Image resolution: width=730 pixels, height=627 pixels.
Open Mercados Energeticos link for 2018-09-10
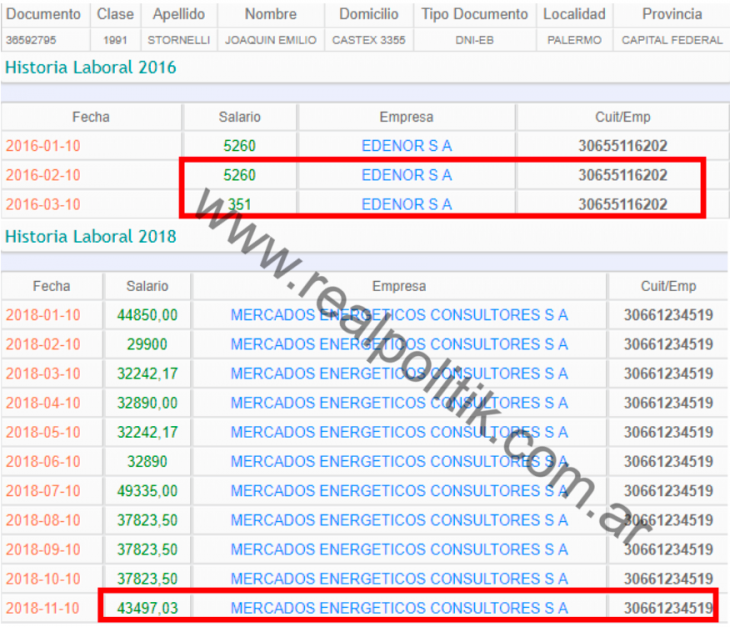click(399, 550)
